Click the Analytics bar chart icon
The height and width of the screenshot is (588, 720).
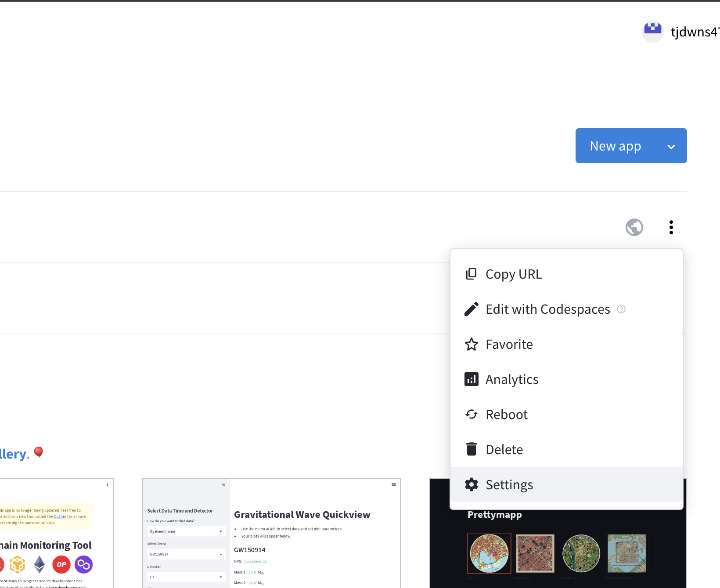point(471,379)
